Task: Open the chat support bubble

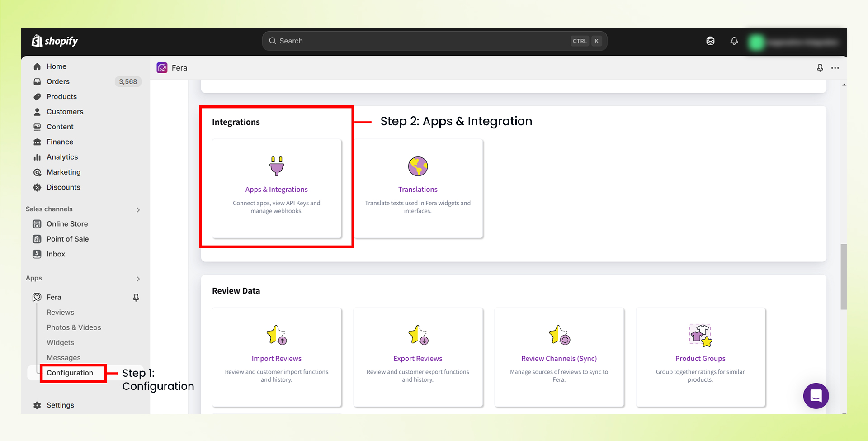Action: pos(816,396)
